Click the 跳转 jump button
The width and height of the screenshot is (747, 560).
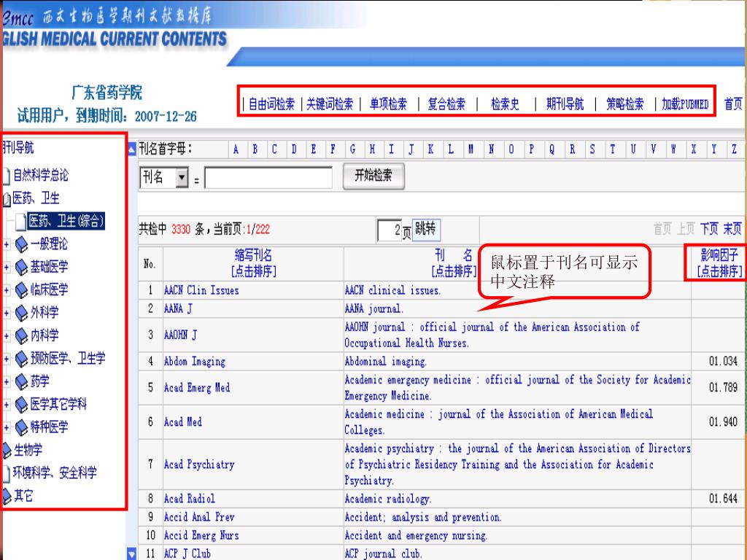[x=426, y=229]
